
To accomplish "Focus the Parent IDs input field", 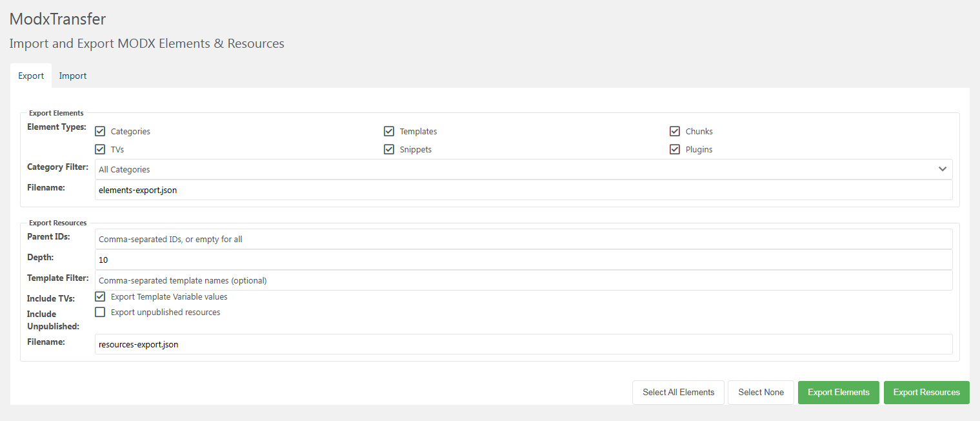I will pyautogui.click(x=523, y=239).
